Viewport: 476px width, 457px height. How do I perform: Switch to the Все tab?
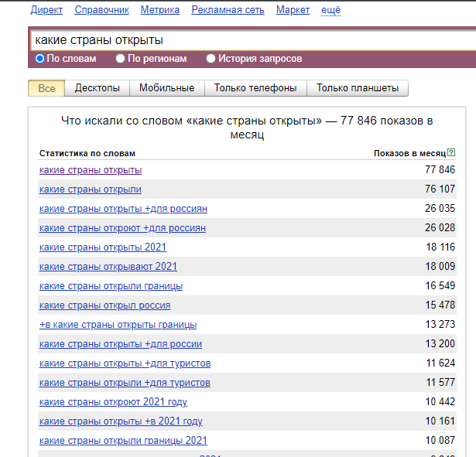[46, 88]
